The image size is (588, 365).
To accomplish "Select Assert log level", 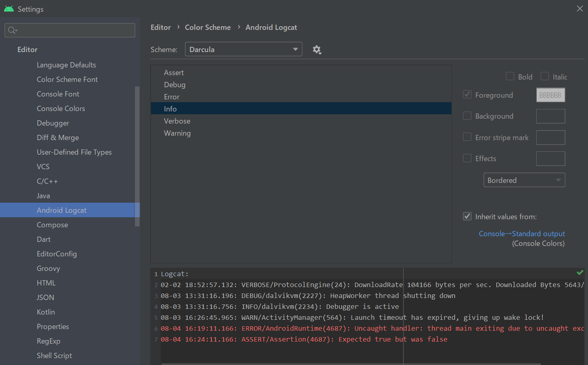I will [x=301, y=73].
